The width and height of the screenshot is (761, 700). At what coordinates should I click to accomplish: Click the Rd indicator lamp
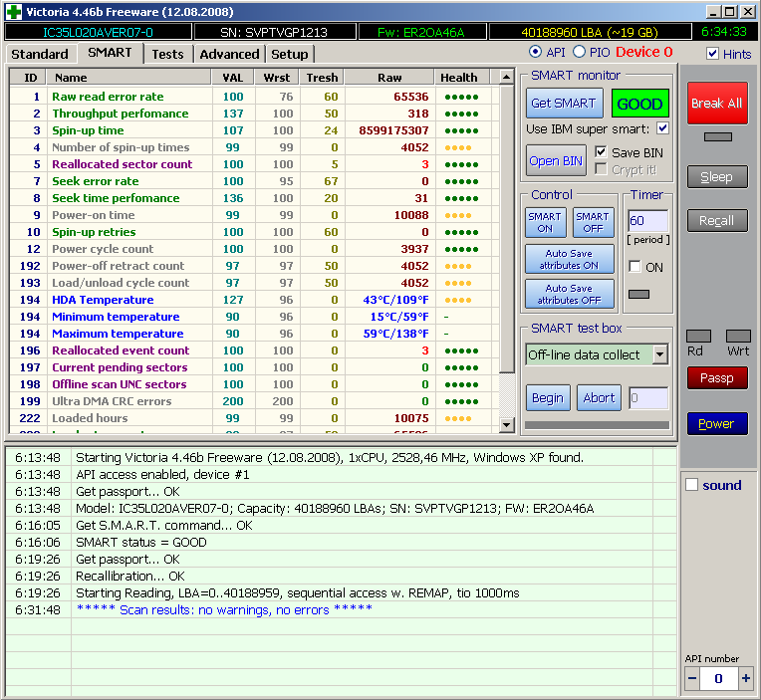pos(699,336)
